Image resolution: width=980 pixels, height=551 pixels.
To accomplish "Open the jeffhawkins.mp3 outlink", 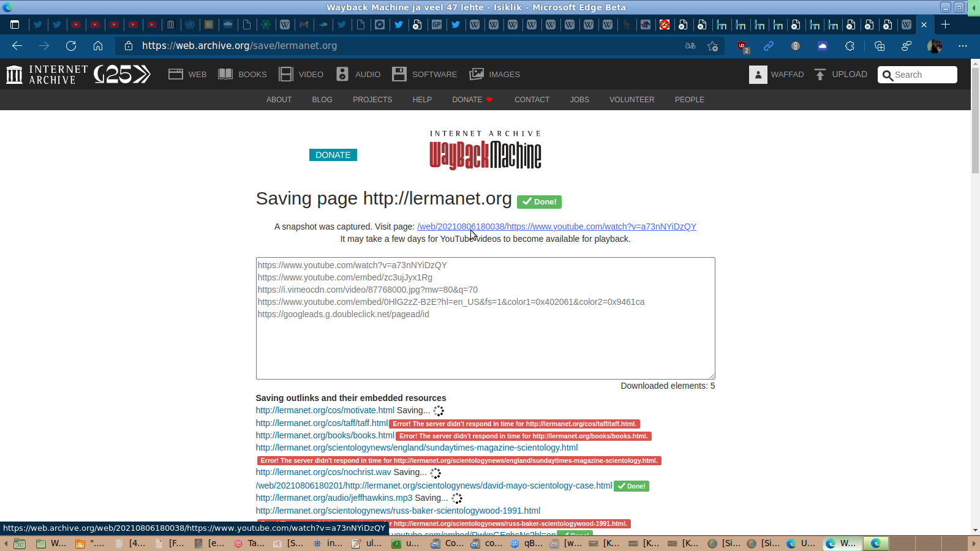I will tap(334, 498).
